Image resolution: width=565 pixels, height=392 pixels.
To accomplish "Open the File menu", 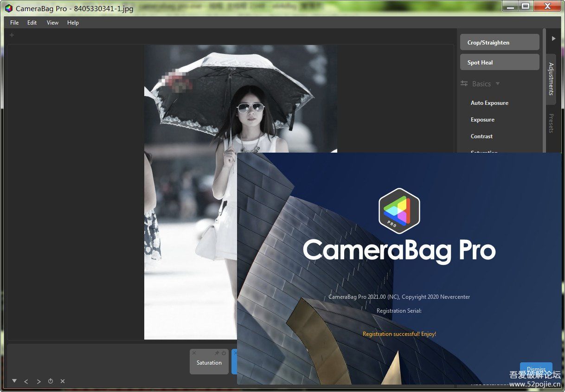I will coord(14,23).
